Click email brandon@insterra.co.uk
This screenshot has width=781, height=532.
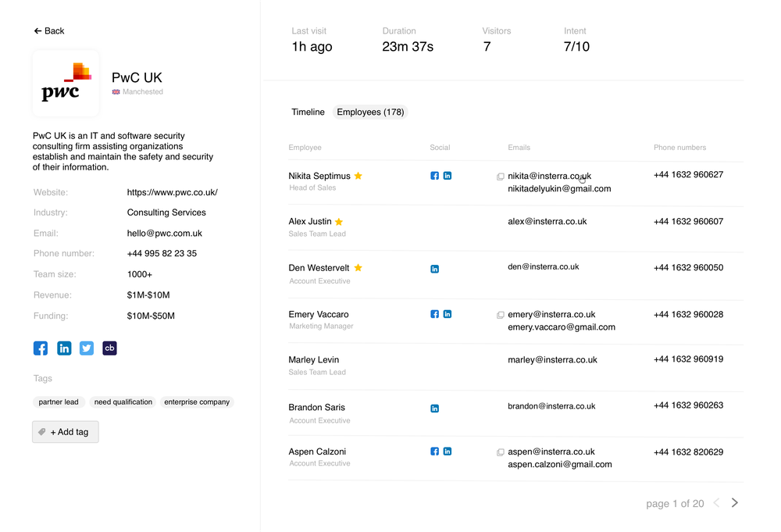(551, 406)
